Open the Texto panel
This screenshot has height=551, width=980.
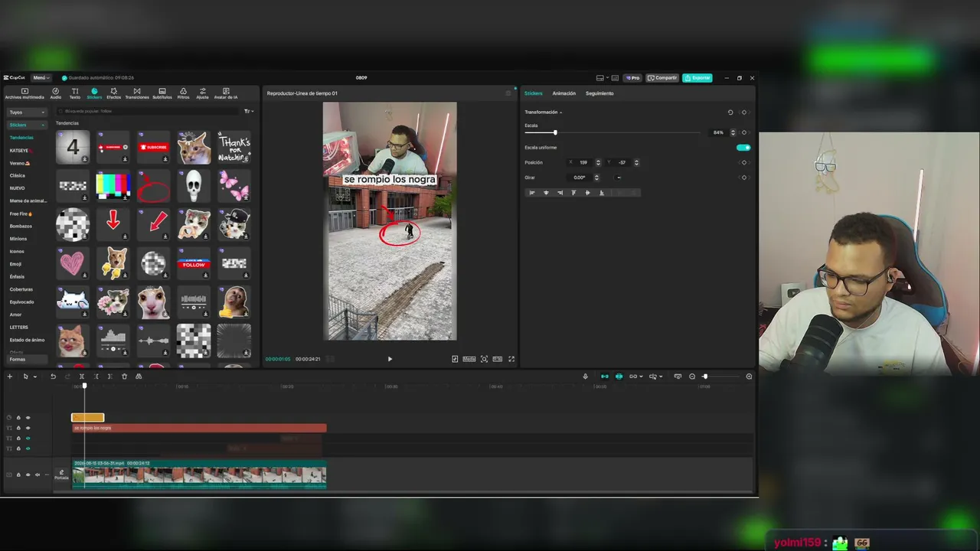[x=75, y=93]
